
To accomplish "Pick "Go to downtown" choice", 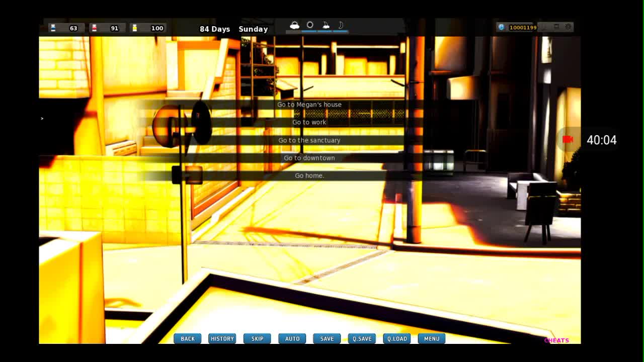I will pos(309,158).
